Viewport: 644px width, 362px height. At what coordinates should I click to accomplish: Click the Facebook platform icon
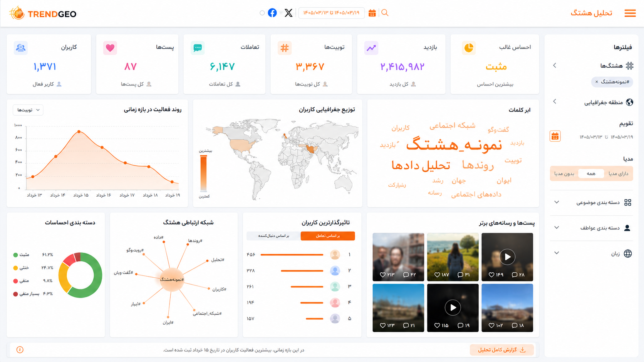pyautogui.click(x=272, y=13)
